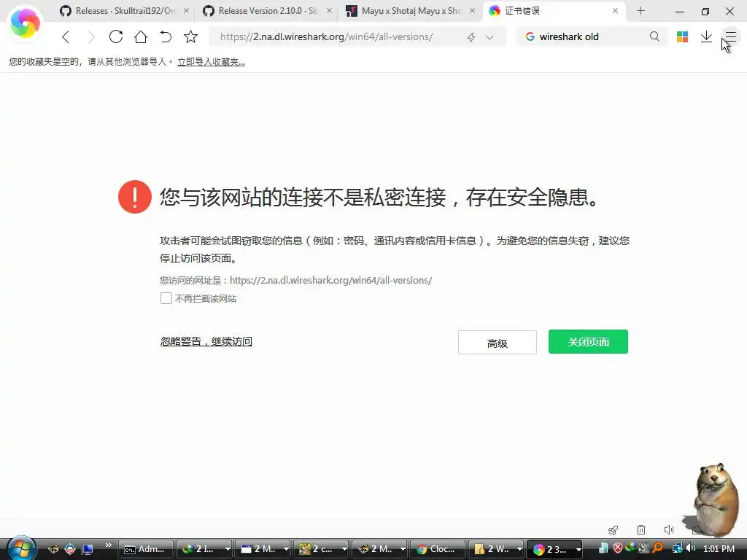Click the undo/restore closed tab icon
The image size is (747, 560).
166,36
